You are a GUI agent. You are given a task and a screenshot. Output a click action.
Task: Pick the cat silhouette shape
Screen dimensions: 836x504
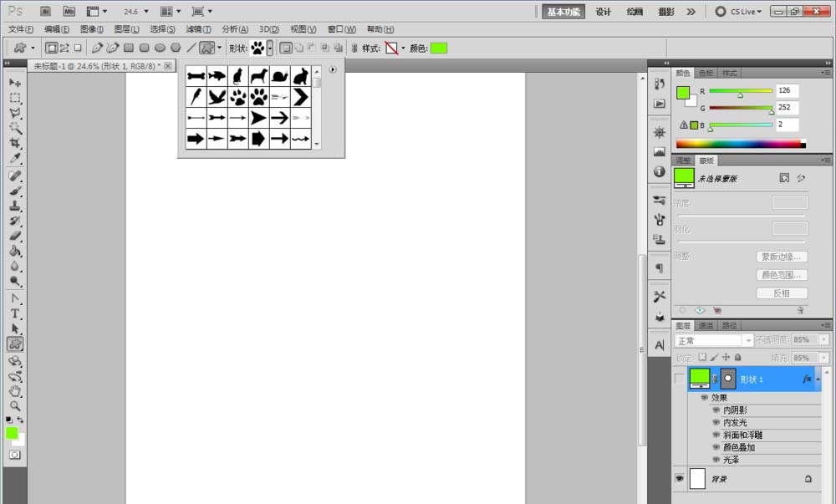coord(237,76)
